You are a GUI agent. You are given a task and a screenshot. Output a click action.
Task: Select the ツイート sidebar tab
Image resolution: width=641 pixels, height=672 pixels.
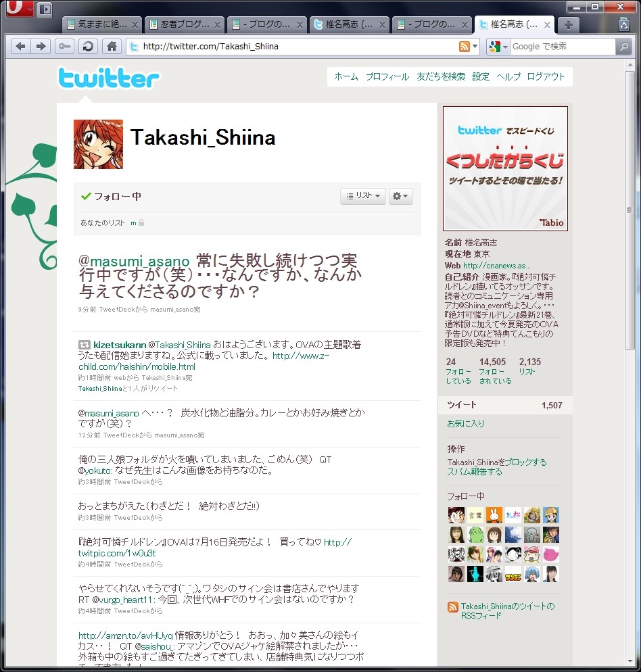click(505, 405)
